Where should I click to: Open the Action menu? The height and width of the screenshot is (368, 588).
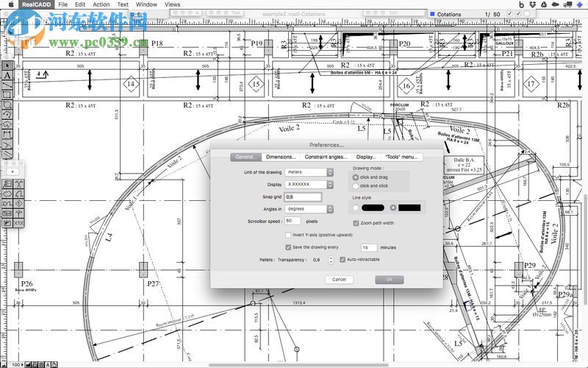coord(101,4)
